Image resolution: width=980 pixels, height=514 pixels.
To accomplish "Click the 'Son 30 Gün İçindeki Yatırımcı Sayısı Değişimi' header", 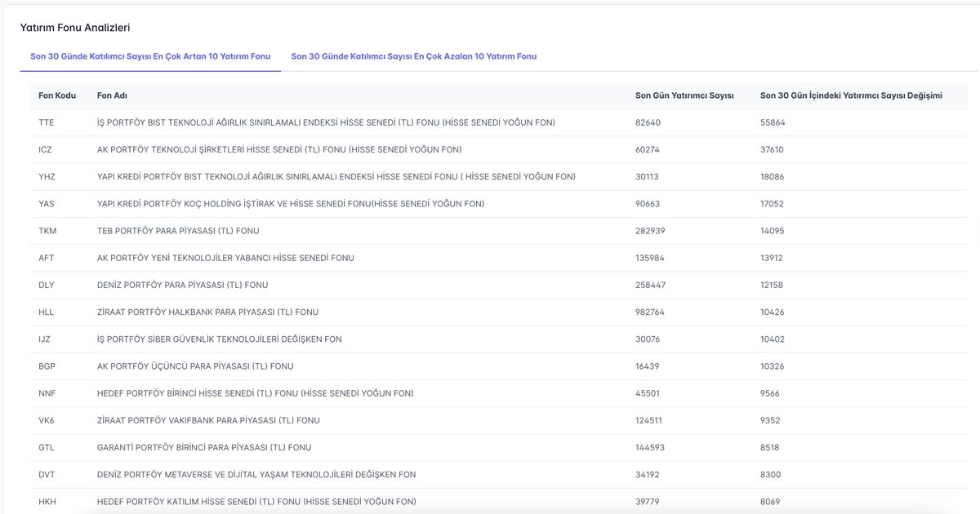I will (851, 95).
